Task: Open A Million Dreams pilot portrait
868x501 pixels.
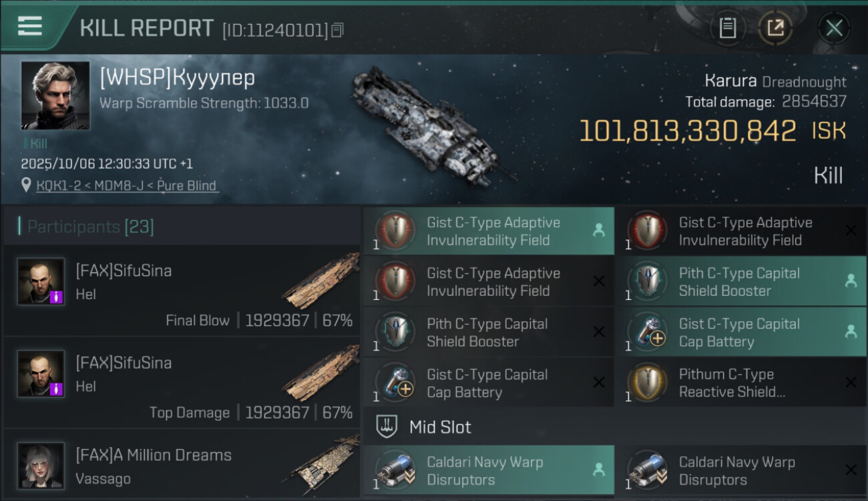Action: pos(41,466)
